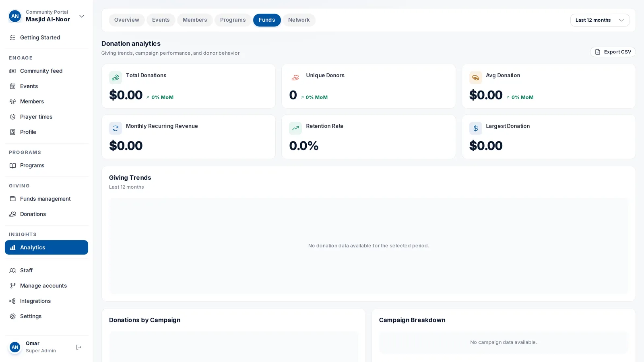The image size is (644, 362).
Task: Open Programs link under PROGRAMS section
Action: pyautogui.click(x=46, y=165)
